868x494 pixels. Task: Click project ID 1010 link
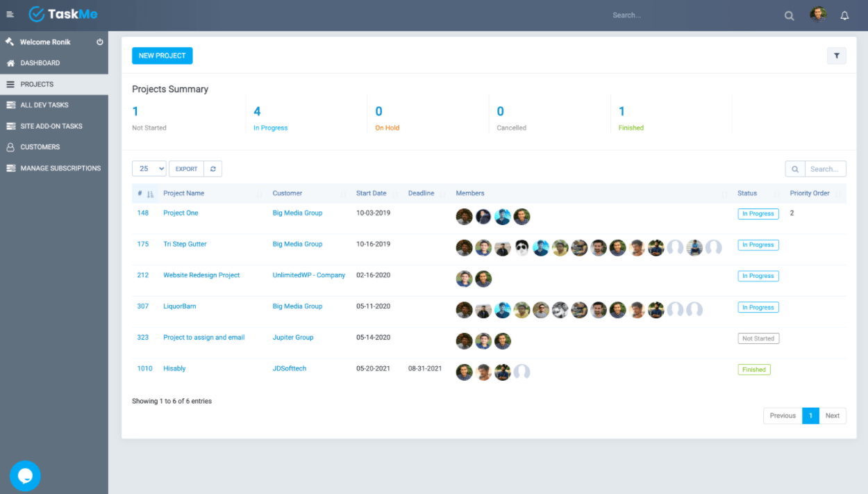(144, 369)
